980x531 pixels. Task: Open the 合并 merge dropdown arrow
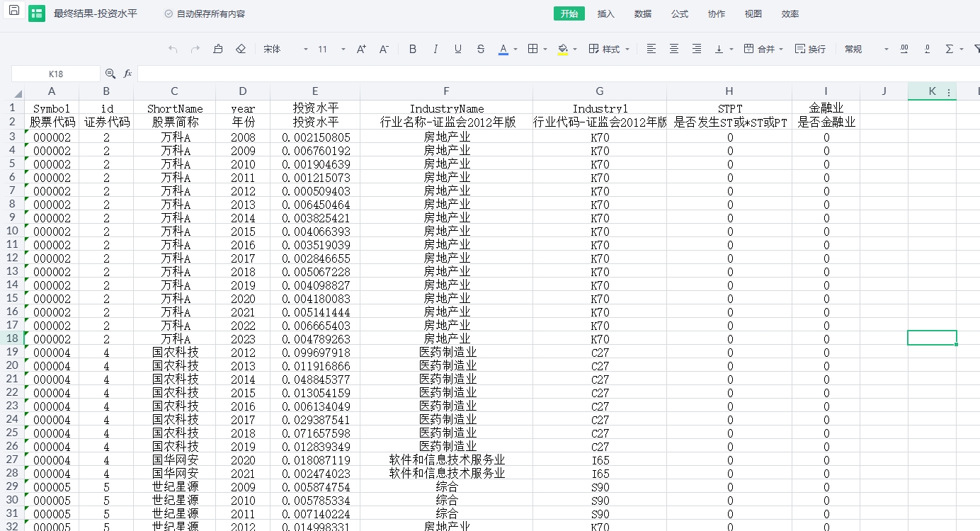pyautogui.click(x=781, y=49)
